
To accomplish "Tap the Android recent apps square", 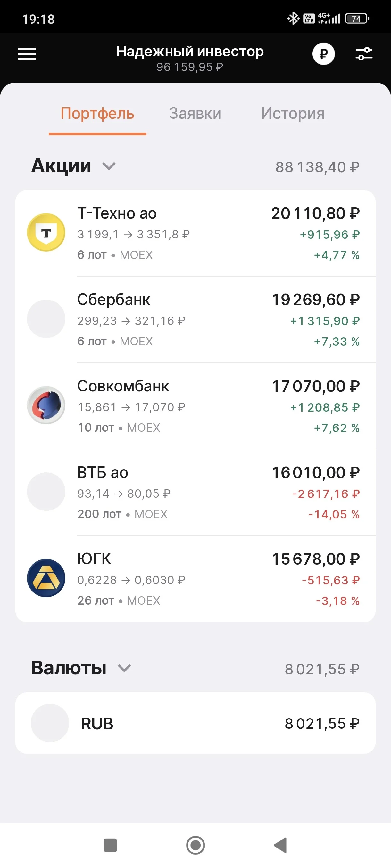I will tap(110, 845).
